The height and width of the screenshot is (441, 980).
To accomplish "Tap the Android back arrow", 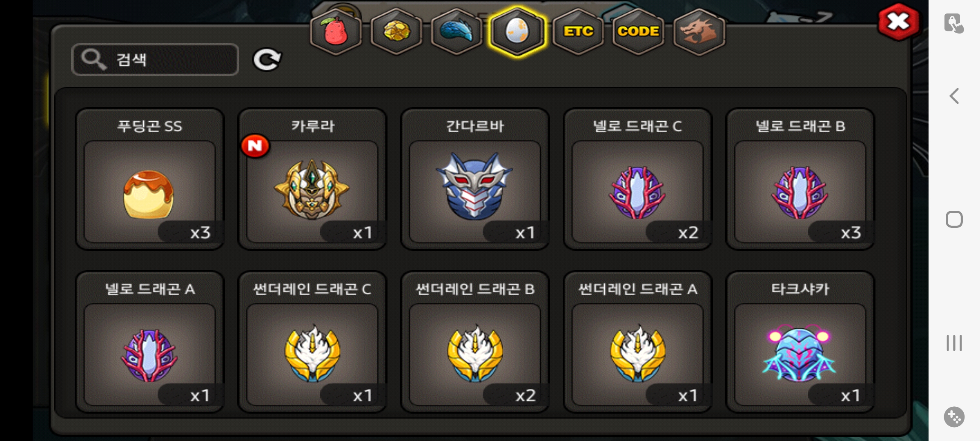I will pyautogui.click(x=954, y=96).
